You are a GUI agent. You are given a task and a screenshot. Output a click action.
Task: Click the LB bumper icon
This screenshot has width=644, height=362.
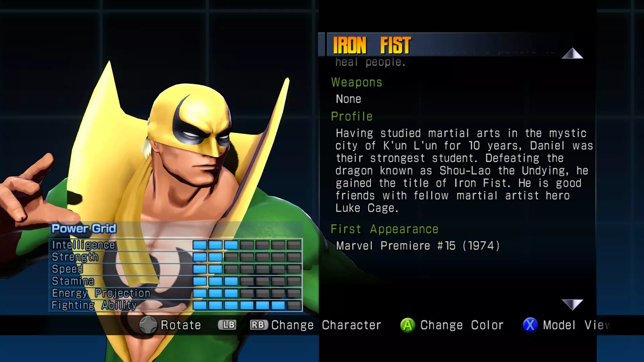pos(227,325)
